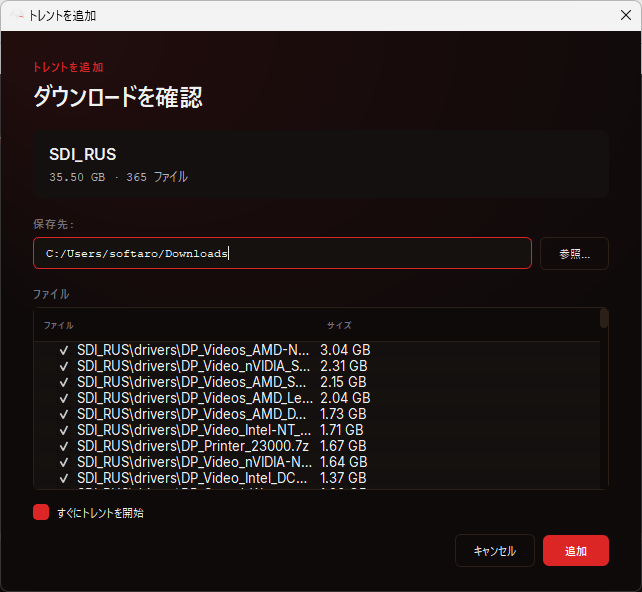The width and height of the screenshot is (642, 592).
Task: Toggle DP_Video_nVIDIA-N... 1.64 GB checkmark
Action: pyautogui.click(x=64, y=462)
